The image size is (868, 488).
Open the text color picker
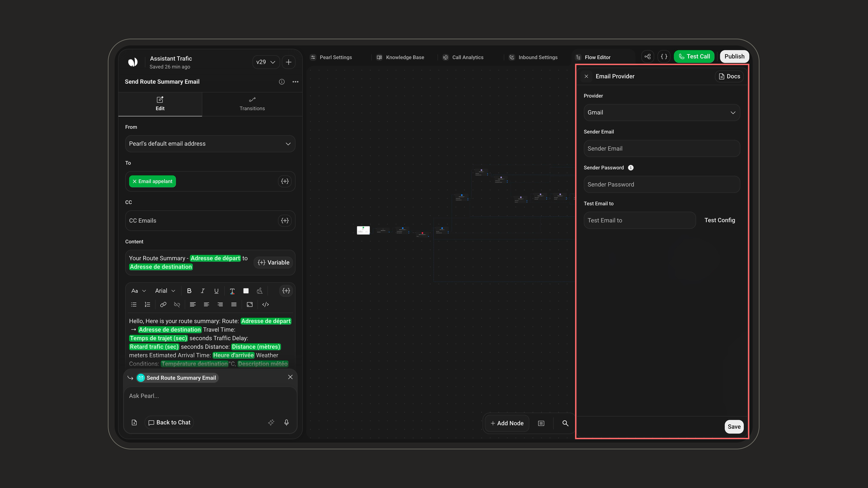coord(232,291)
